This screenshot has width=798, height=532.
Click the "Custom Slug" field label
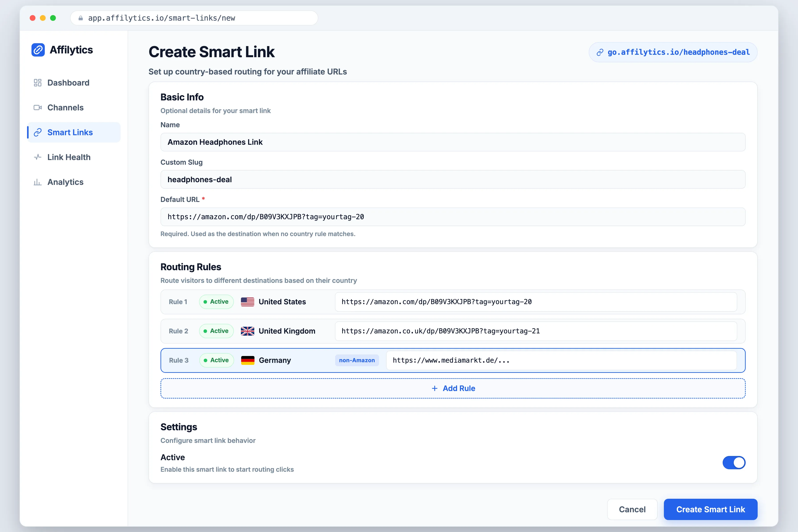[182, 162]
